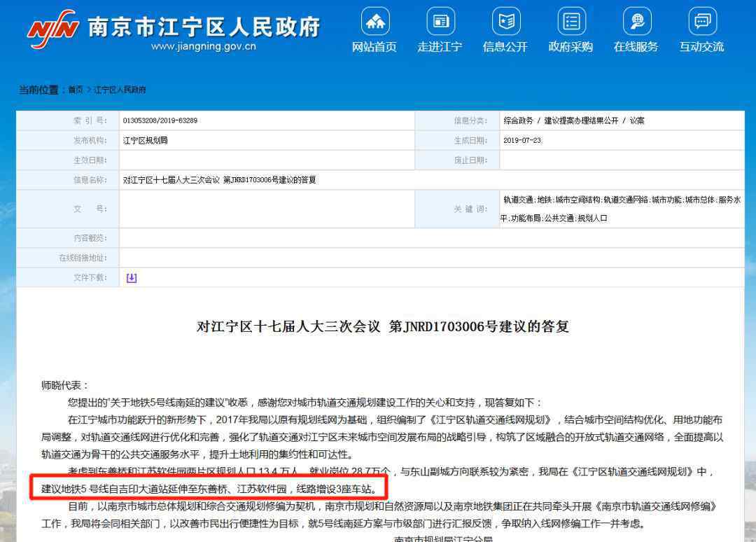The height and width of the screenshot is (542, 756).
Task: Click the red NJN logo
Action: pos(52,29)
